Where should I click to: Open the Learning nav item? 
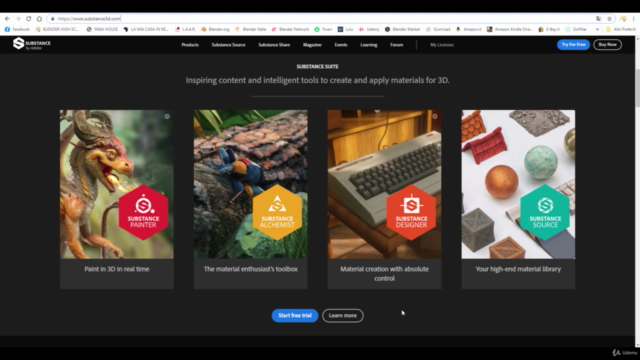pyautogui.click(x=369, y=45)
